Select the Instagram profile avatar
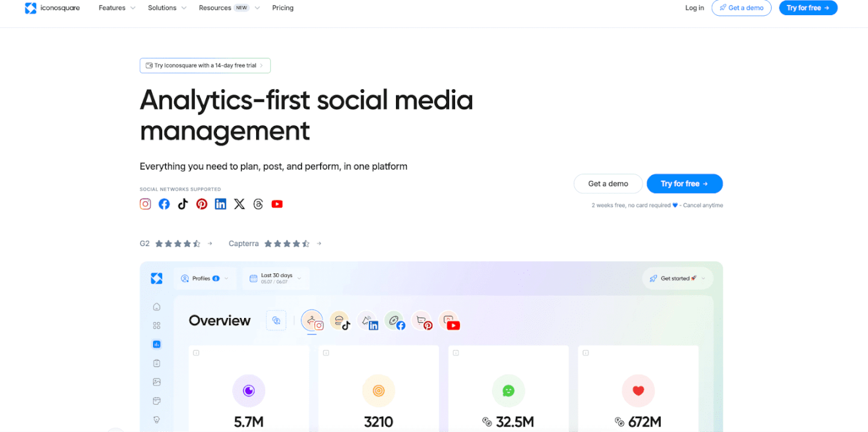Image resolution: width=868 pixels, height=432 pixels. point(312,321)
